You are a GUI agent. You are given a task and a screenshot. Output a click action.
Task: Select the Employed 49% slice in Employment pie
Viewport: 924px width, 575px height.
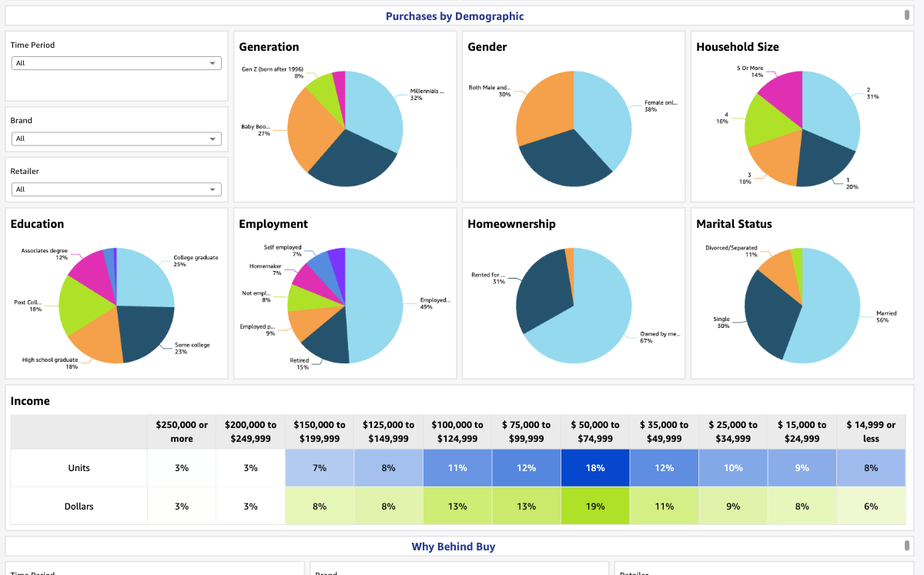[x=376, y=306]
